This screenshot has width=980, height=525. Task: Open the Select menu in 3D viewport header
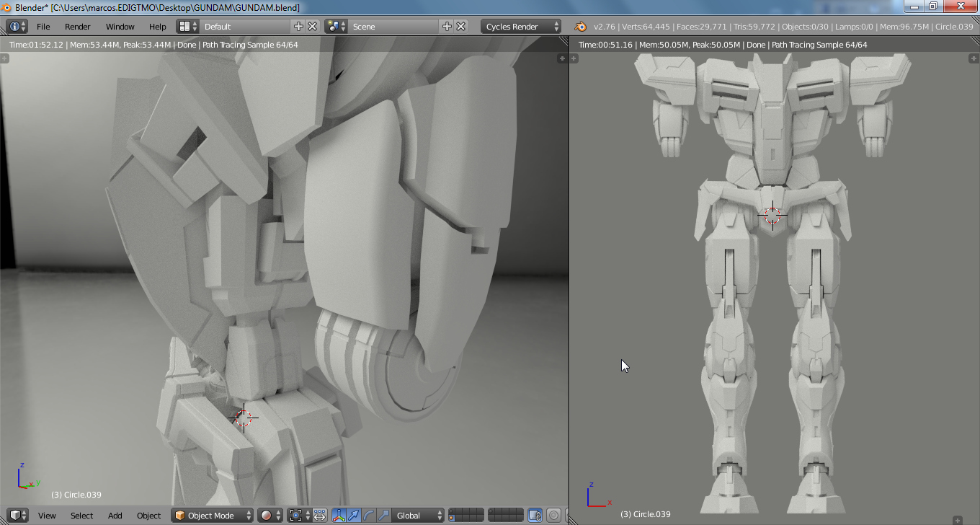click(81, 516)
